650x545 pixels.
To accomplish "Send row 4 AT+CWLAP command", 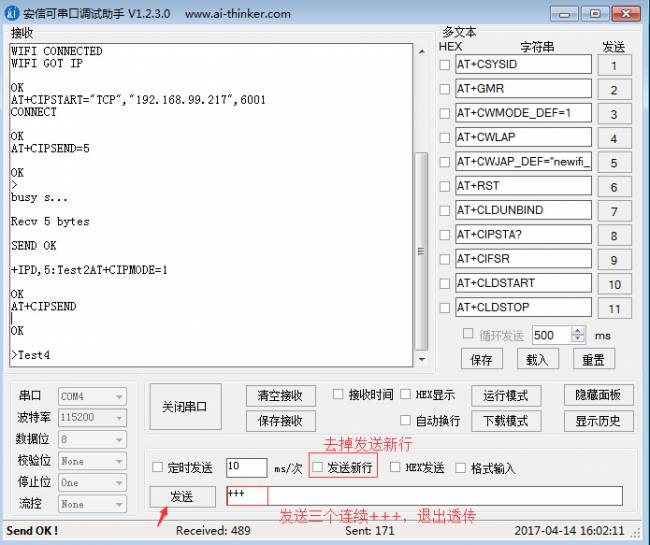I will pos(614,138).
